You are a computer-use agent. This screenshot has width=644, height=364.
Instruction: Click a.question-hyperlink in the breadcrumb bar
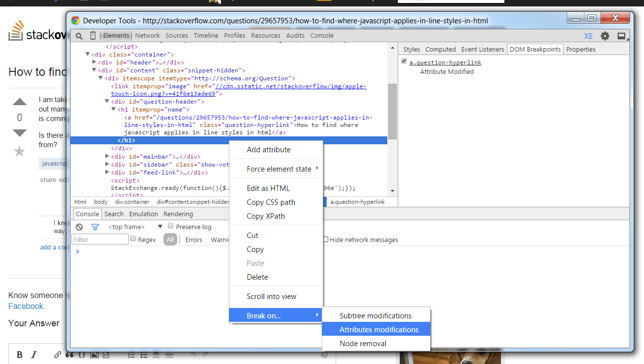pyautogui.click(x=358, y=202)
